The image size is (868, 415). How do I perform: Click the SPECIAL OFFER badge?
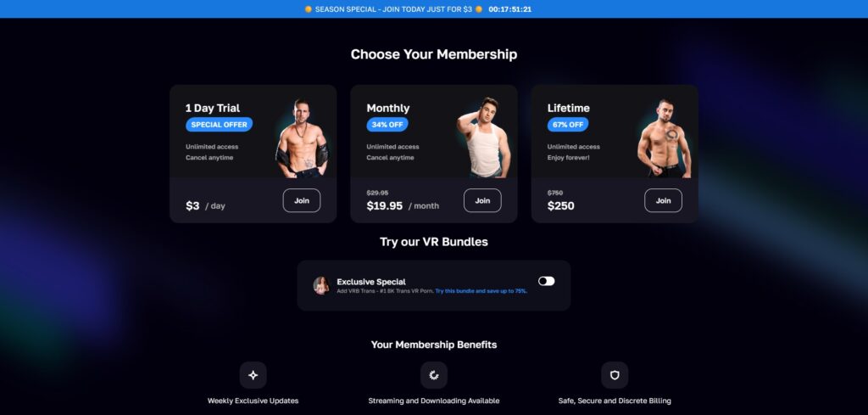[x=220, y=125]
